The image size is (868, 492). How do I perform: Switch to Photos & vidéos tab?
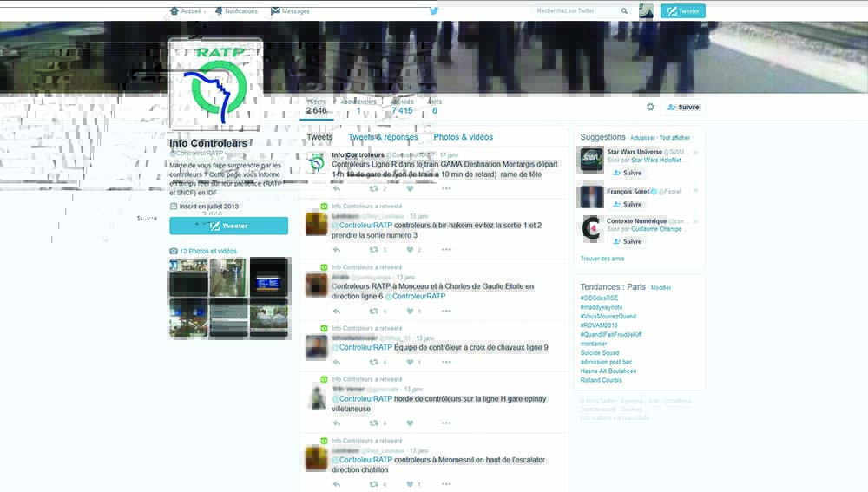(x=463, y=137)
